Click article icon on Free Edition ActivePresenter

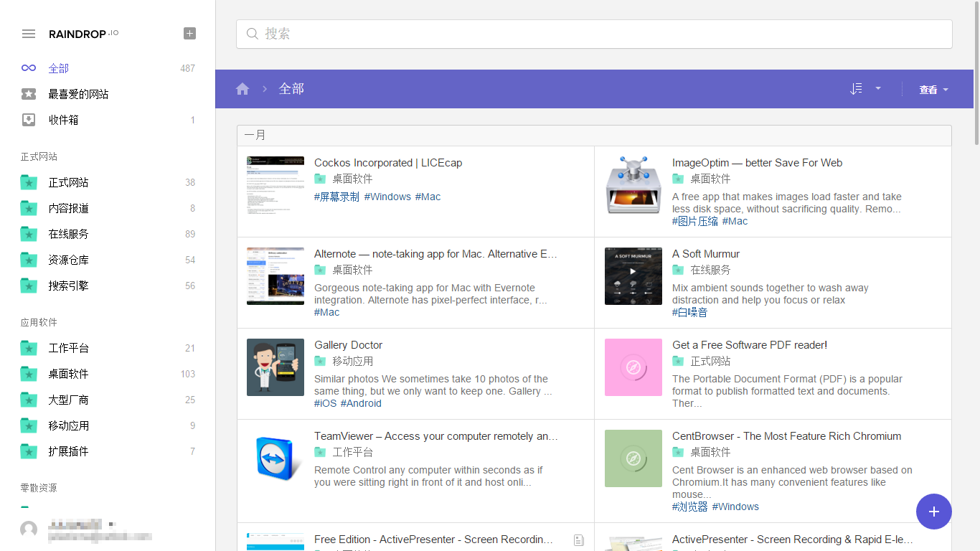point(579,540)
